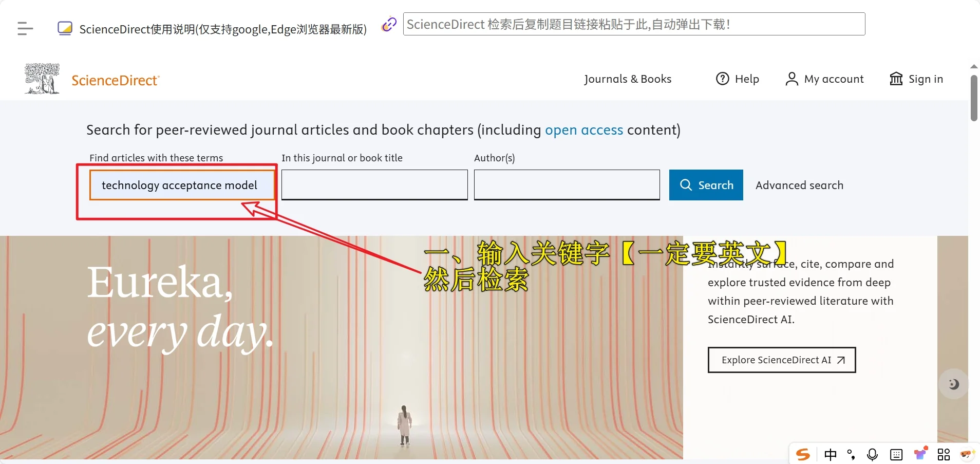Focus the title link paste field at top
This screenshot has height=464, width=980.
(x=634, y=24)
